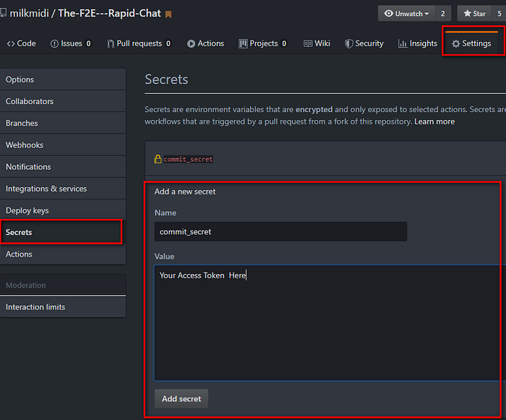Click the watchers count 2
This screenshot has width=506, height=420.
coord(442,14)
